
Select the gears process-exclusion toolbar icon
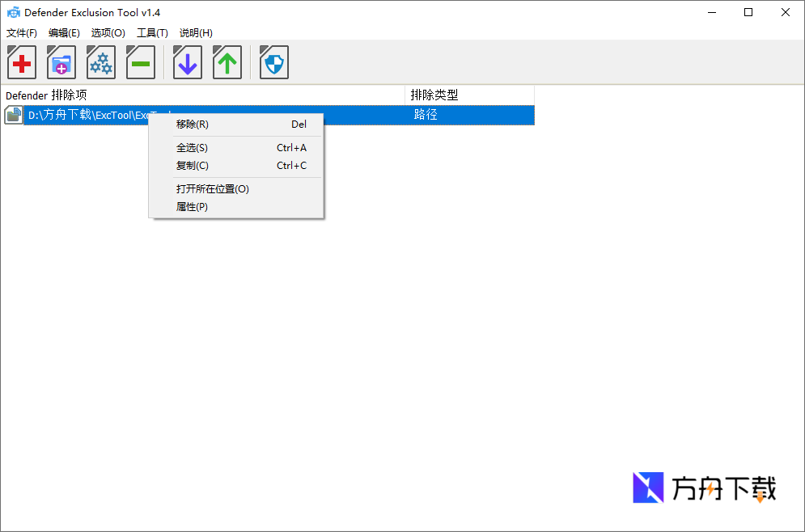[x=100, y=62]
